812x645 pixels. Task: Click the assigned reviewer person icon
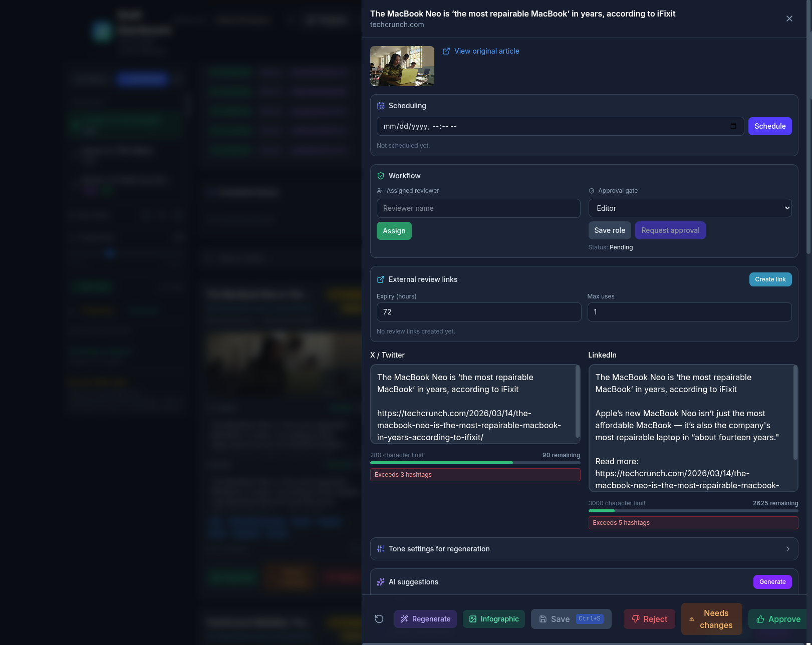[380, 190]
